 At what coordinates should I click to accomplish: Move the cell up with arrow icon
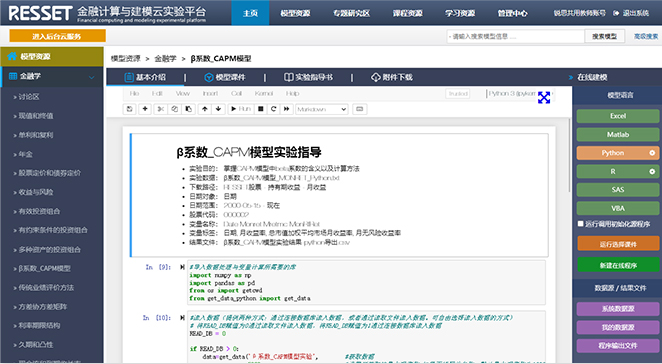pyautogui.click(x=205, y=109)
